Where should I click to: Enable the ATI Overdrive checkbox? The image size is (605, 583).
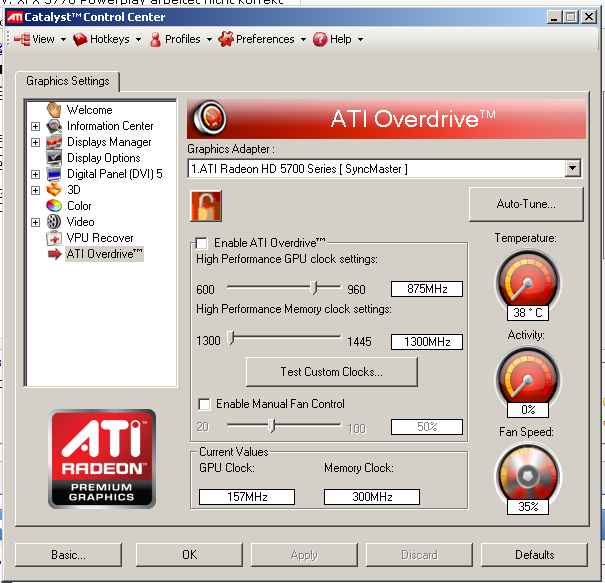click(x=201, y=243)
